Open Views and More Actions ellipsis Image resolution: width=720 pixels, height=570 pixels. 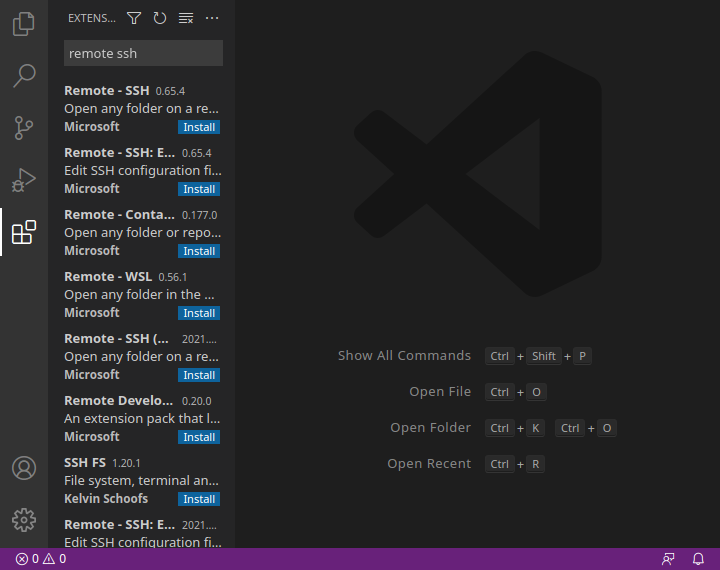[212, 18]
